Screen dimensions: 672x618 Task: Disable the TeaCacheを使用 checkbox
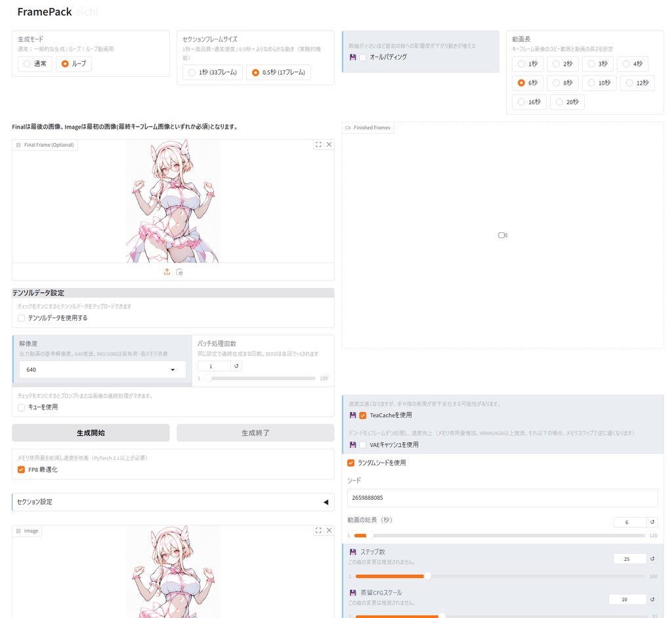(363, 415)
